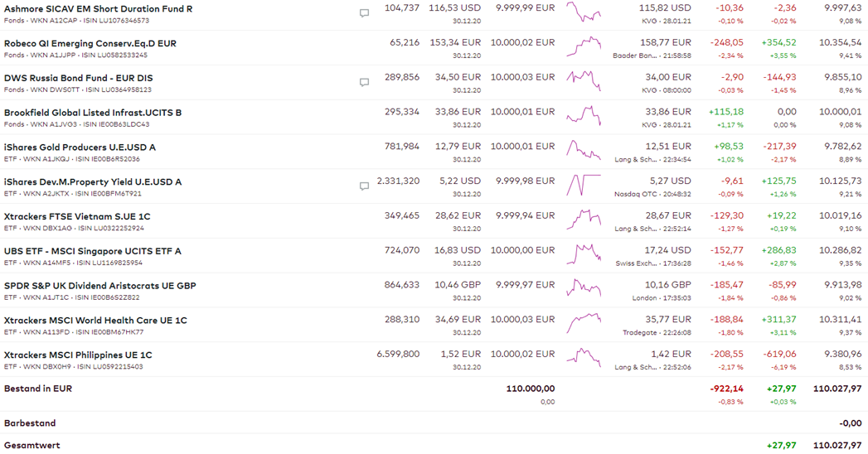The height and width of the screenshot is (454, 868).
Task: Open the sparkline chart for Robeco QI Emerging
Action: [x=584, y=48]
